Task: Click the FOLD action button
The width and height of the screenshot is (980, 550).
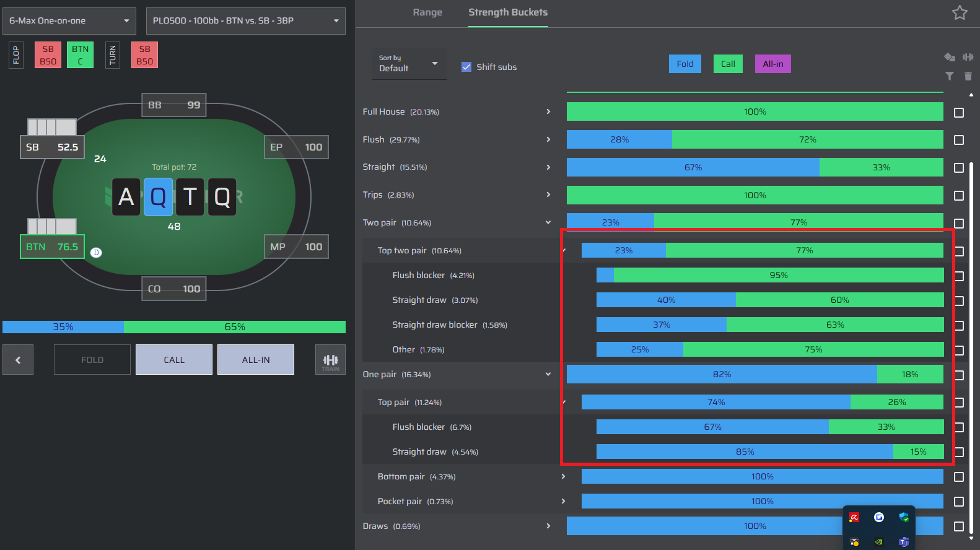Action: coord(92,360)
